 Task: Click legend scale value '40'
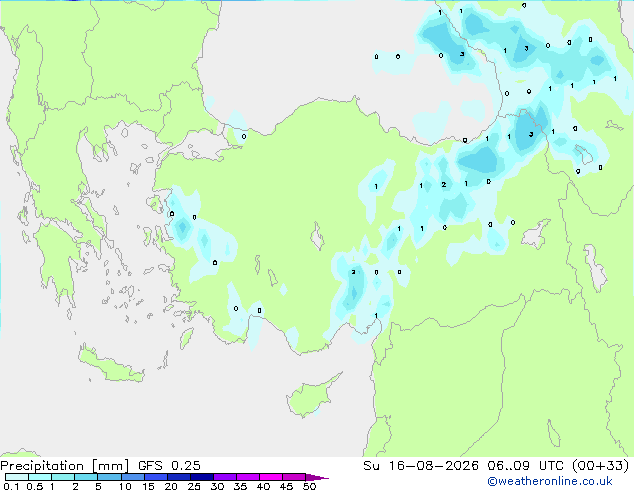263,486
